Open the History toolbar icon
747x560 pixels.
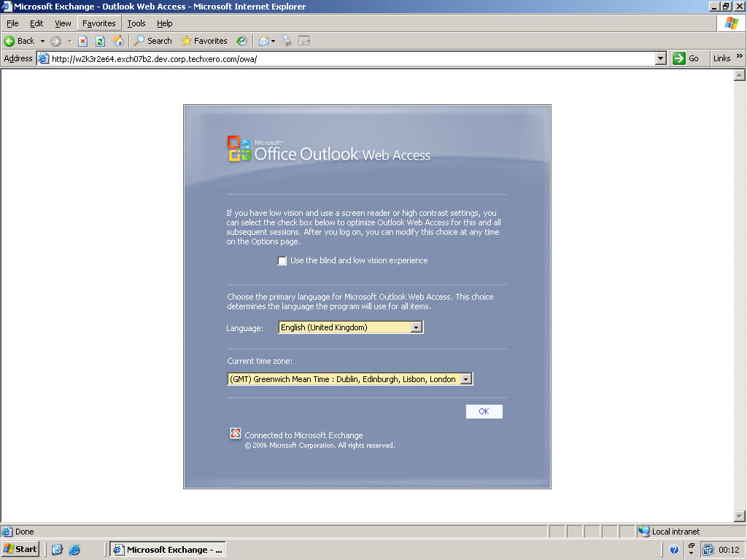[x=241, y=41]
